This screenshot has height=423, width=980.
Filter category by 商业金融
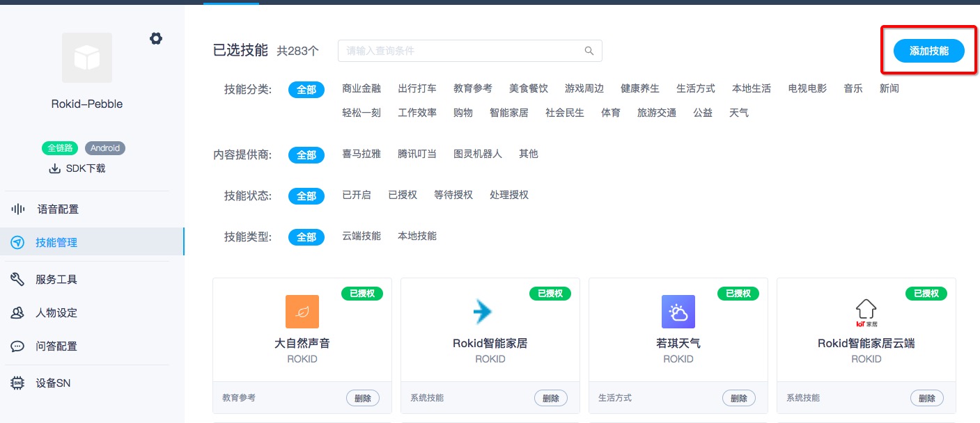[361, 88]
